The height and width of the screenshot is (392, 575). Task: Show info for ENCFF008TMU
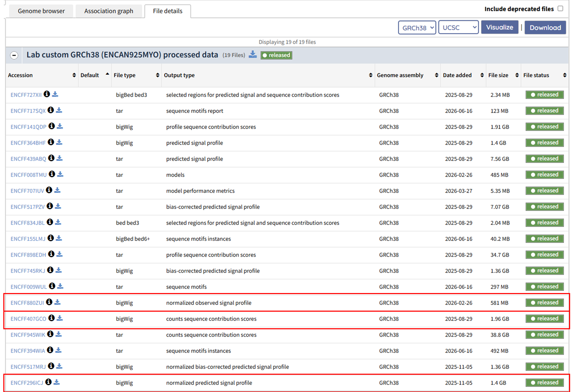click(52, 174)
